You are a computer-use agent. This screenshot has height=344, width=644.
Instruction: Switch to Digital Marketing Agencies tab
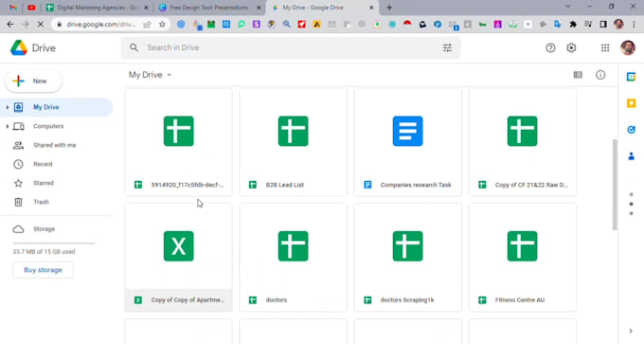(x=97, y=8)
